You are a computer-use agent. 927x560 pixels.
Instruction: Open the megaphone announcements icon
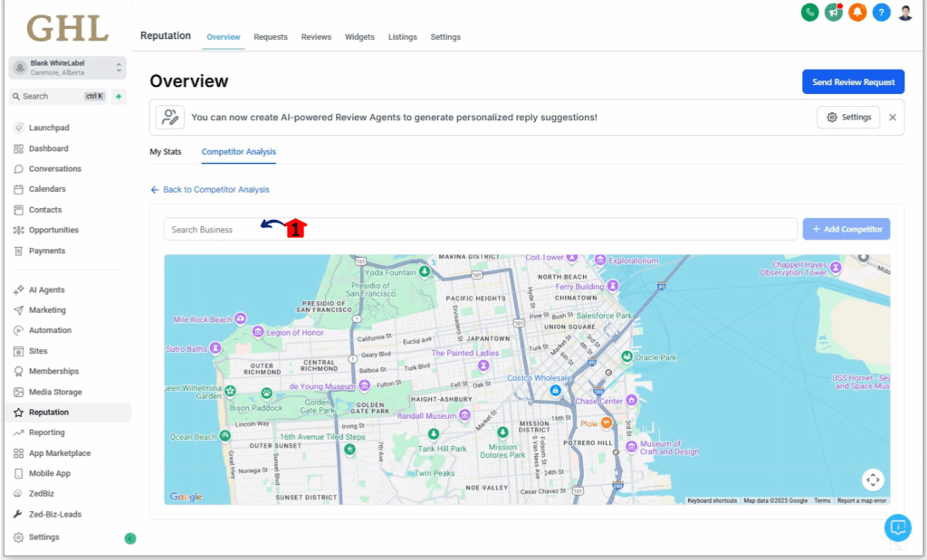(834, 12)
